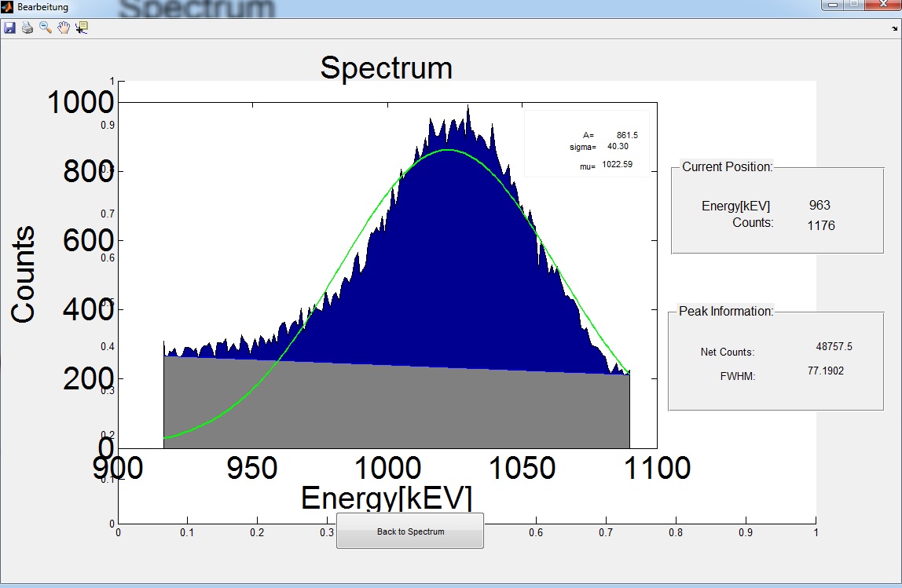The width and height of the screenshot is (902, 588).
Task: Select the Zoom Out magnifier tool
Action: 46,27
